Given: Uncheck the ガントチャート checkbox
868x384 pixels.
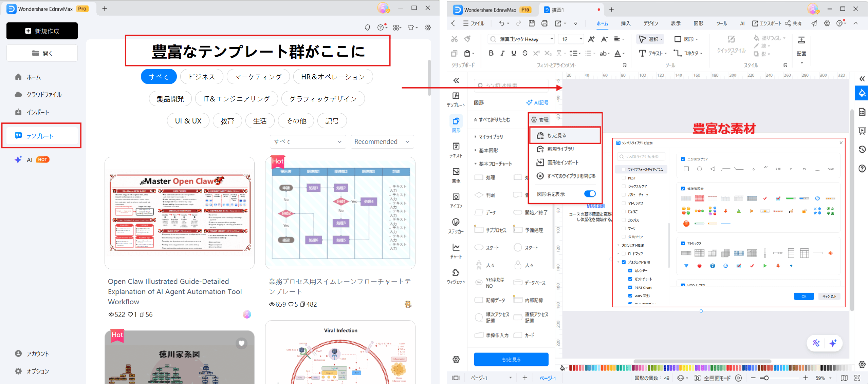Looking at the screenshot, I should click(630, 279).
